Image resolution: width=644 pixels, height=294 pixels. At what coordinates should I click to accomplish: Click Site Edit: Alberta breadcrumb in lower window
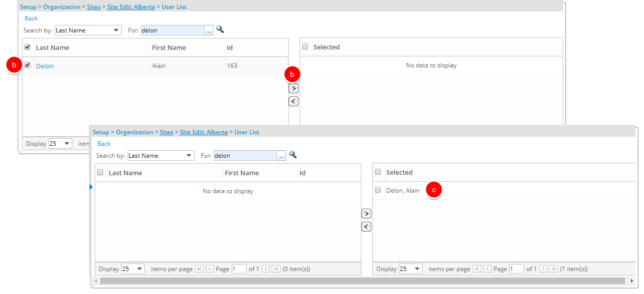coord(203,132)
